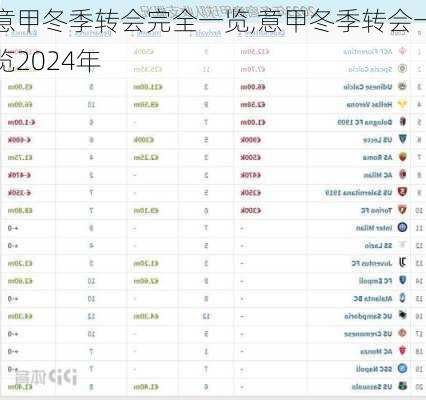426x400 pixels.
Task: Open the Inter Milan club name link
Action: (x=374, y=228)
